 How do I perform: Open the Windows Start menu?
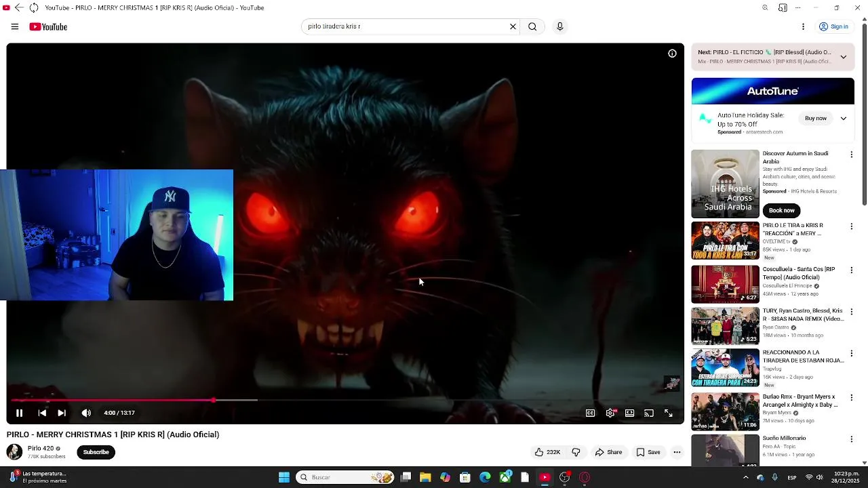pos(284,477)
